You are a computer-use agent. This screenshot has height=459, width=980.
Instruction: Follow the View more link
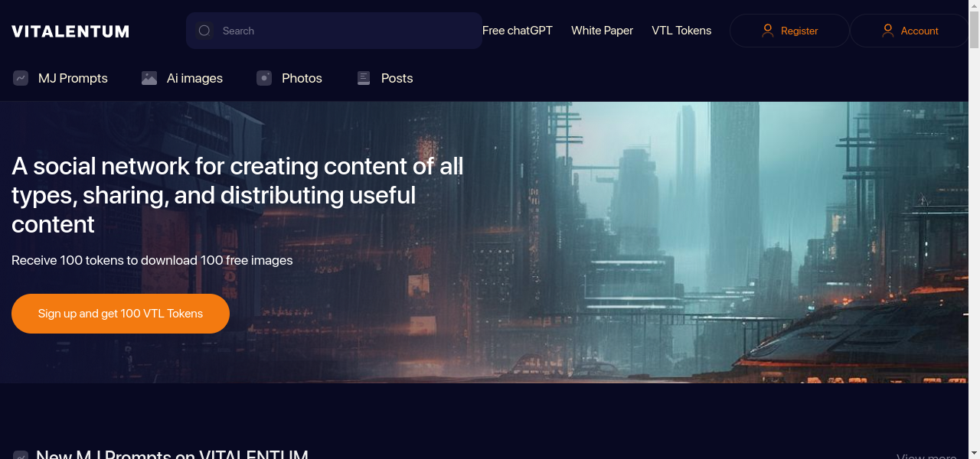926,456
